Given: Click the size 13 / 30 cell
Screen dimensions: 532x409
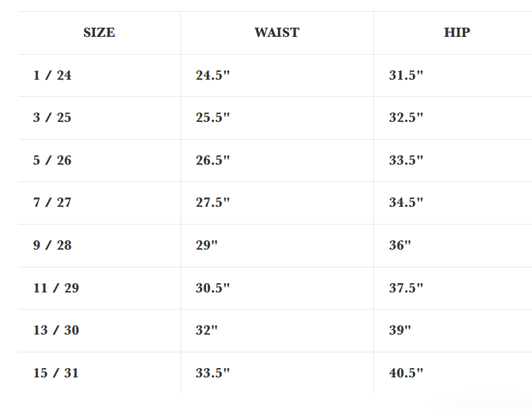Looking at the screenshot, I should click(x=56, y=331).
